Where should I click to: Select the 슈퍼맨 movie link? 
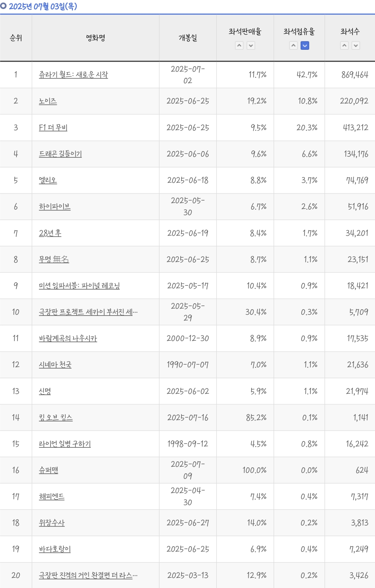[x=48, y=470]
